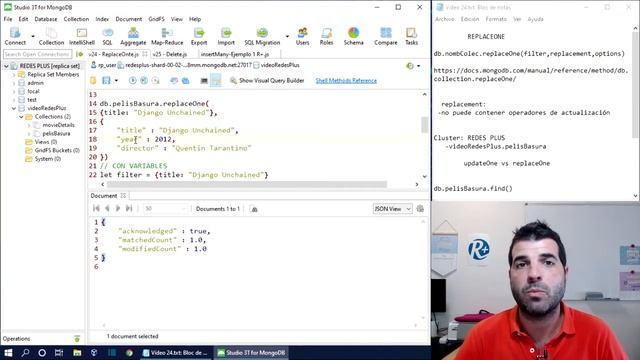Image resolution: width=640 pixels, height=360 pixels.
Task: Click Show Visual Query Builder button
Action: 267,80
